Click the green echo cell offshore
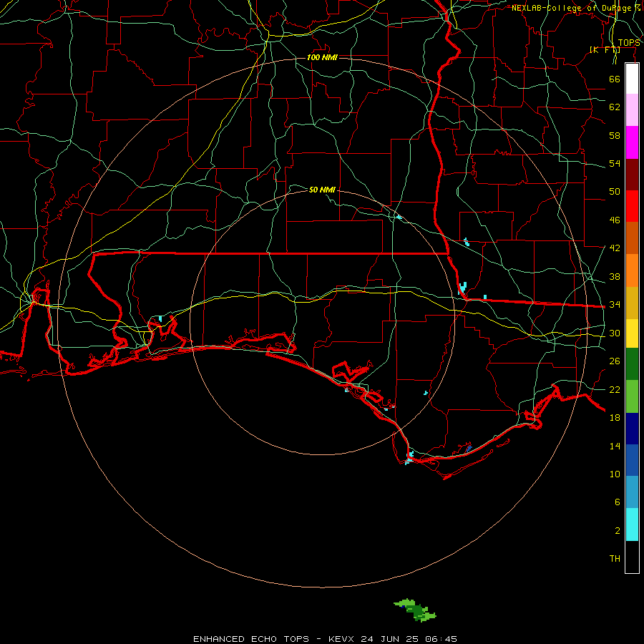644x644 pixels. click(x=415, y=610)
